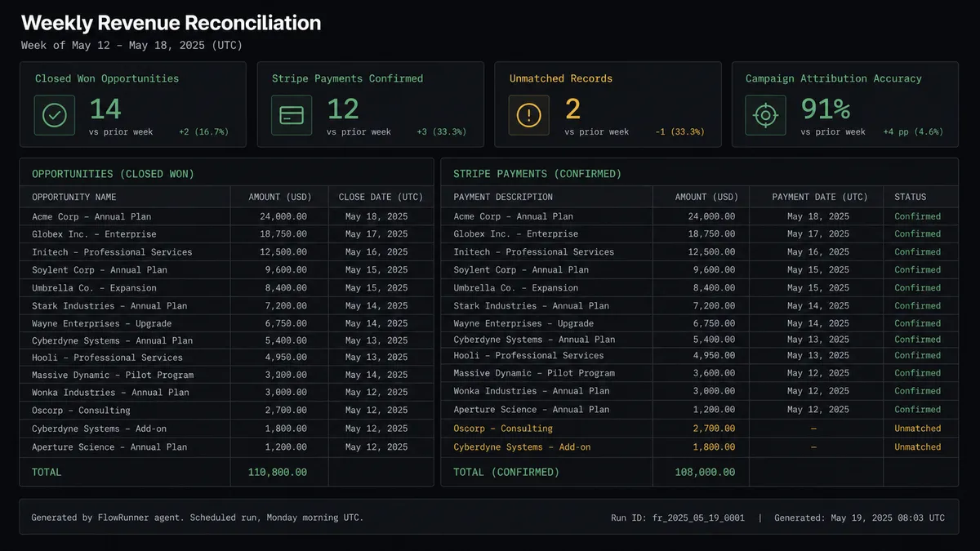Click the Generated: May 19, 2025 08:03 UTC timestamp

point(859,518)
